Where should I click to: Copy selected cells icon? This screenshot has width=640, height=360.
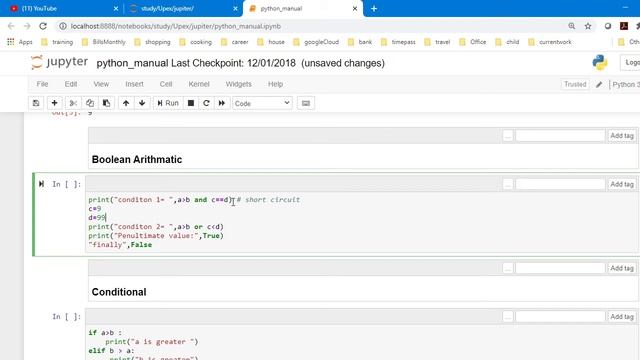(x=90, y=103)
